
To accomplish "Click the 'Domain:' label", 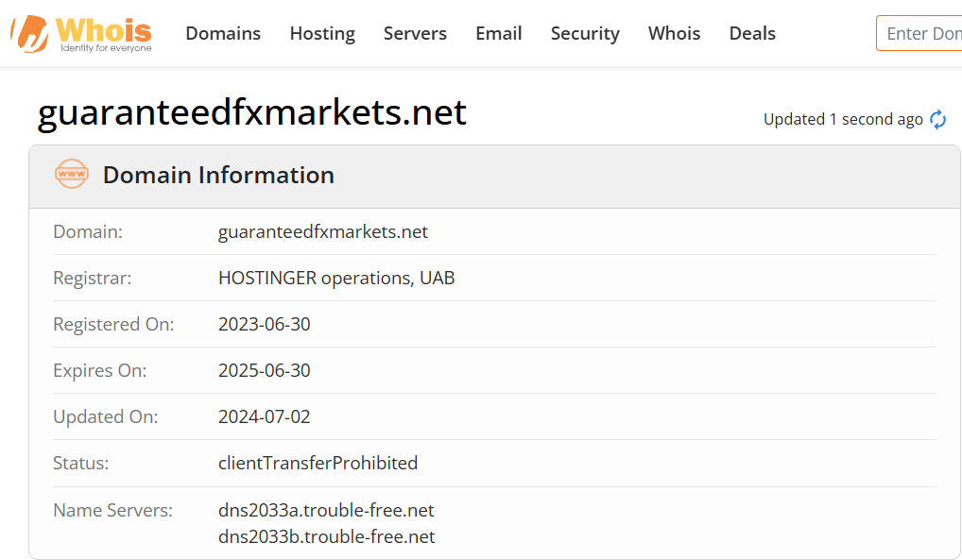I will [x=88, y=232].
